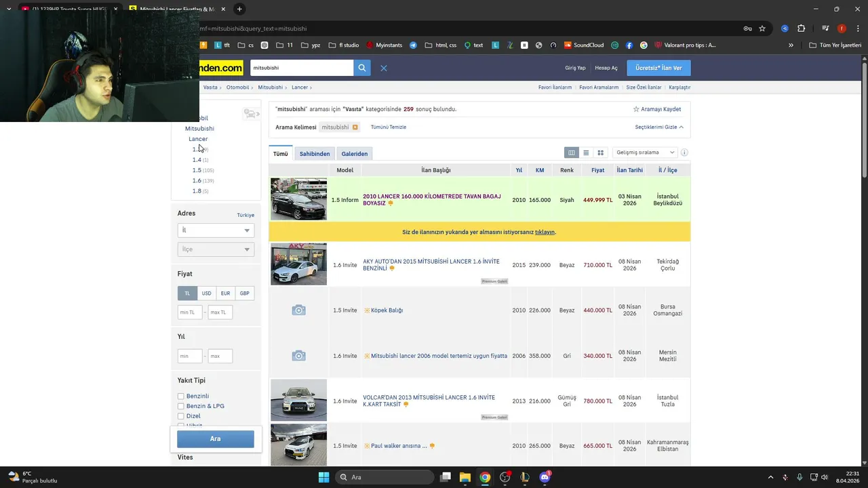
Task: Show hidden system tray icons chevron
Action: 770,477
